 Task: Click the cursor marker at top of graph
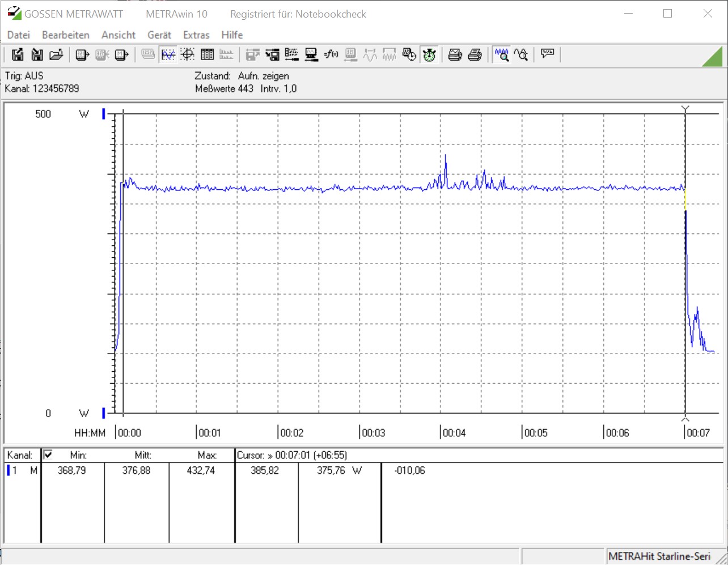pos(685,109)
